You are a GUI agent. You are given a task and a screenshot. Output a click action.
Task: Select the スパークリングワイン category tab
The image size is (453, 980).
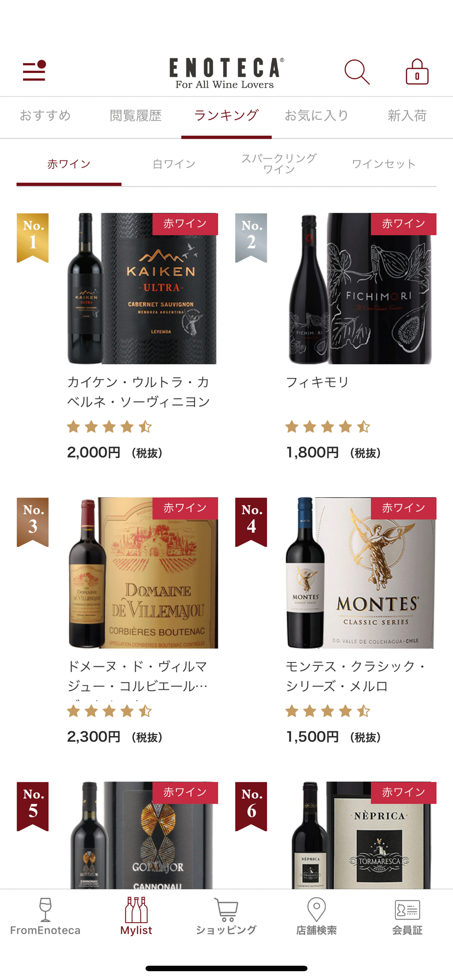[x=279, y=164]
